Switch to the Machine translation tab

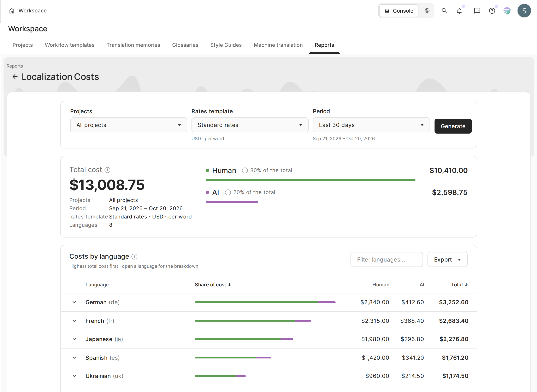click(278, 45)
